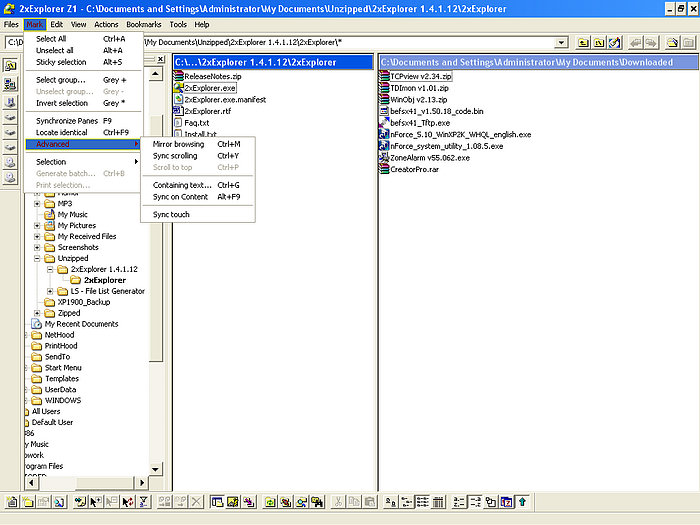The width and height of the screenshot is (700, 525).
Task: Click the network computers icon in left sidebar
Action: [x=10, y=84]
